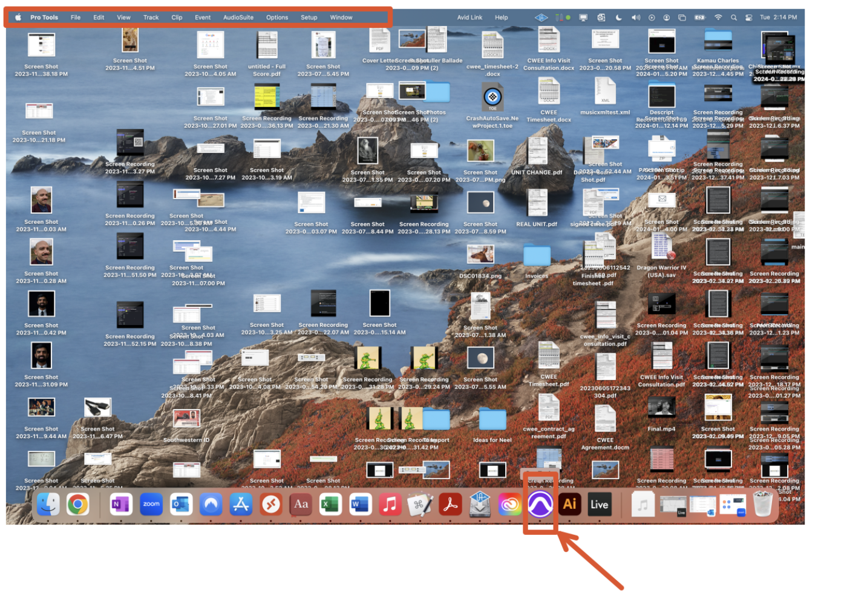Open Adobe Acrobat from the Dock
The height and width of the screenshot is (616, 847).
(x=450, y=504)
